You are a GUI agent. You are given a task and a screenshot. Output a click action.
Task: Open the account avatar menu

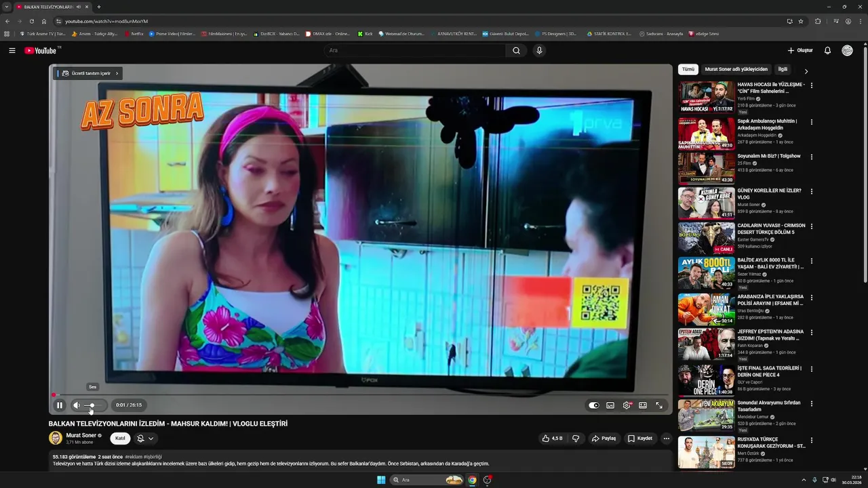pyautogui.click(x=847, y=50)
